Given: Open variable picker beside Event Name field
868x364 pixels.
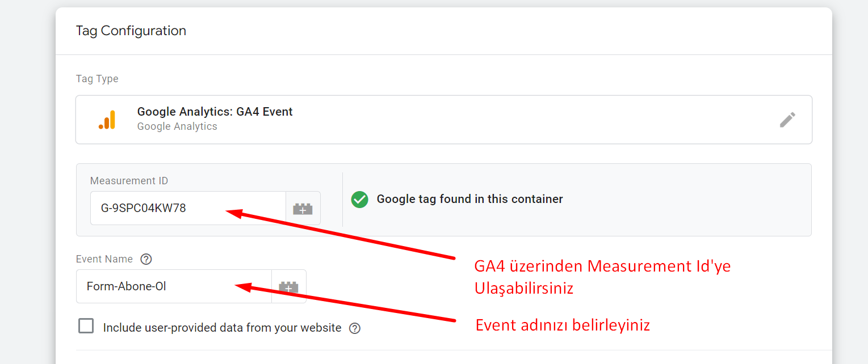Looking at the screenshot, I should click(288, 287).
